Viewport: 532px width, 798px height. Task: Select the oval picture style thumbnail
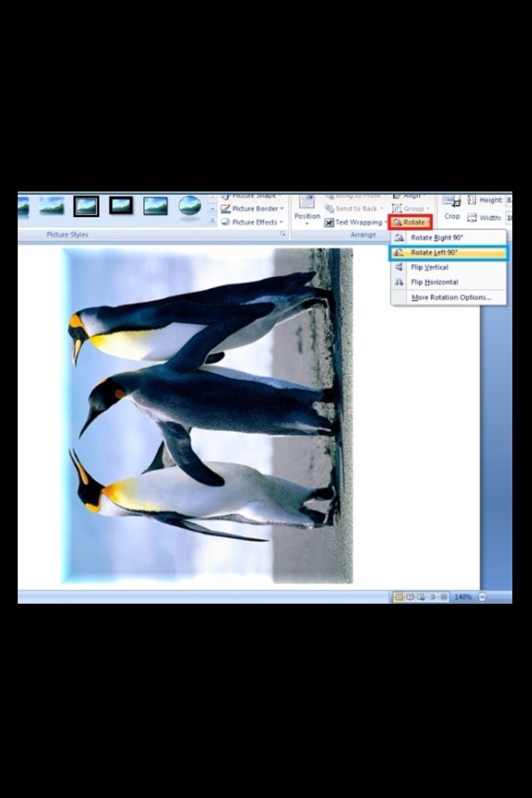pos(190,206)
